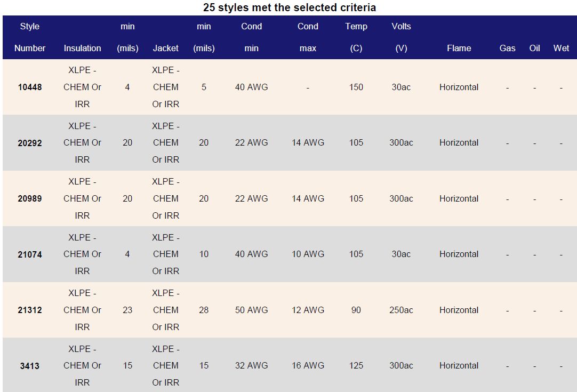Image resolution: width=577 pixels, height=392 pixels.
Task: Select the Temp (C) column header
Action: pyautogui.click(x=356, y=37)
